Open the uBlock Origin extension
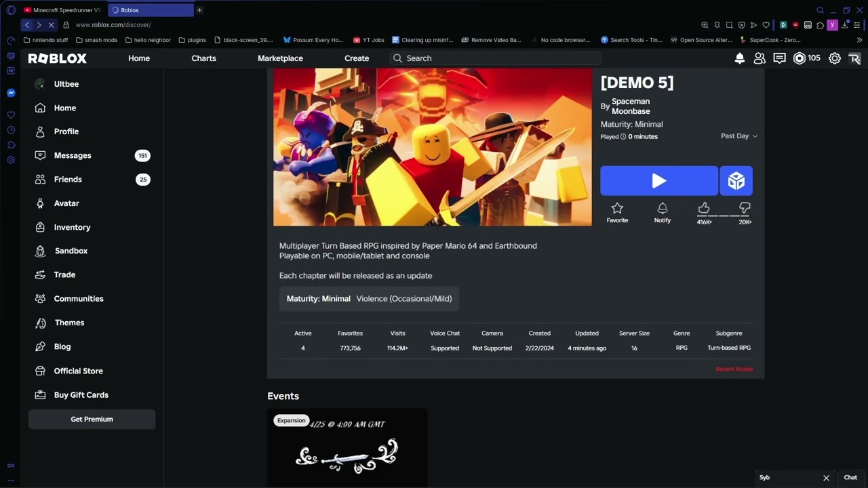The image size is (868, 488). click(795, 25)
